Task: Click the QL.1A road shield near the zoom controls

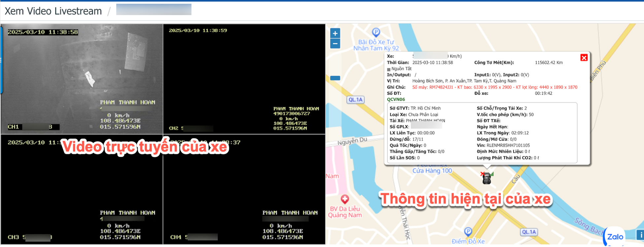Action: click(x=355, y=100)
